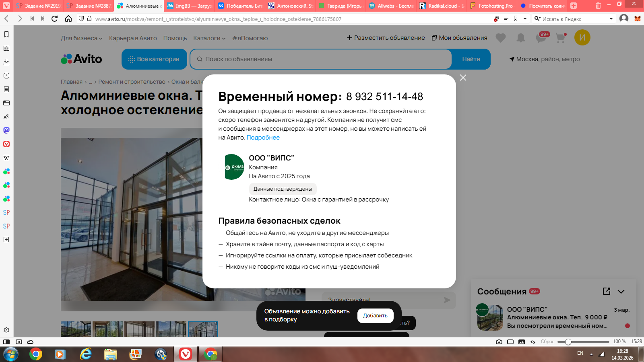Open the Mastodon web panel
Image resolution: width=644 pixels, height=362 pixels.
[6, 130]
